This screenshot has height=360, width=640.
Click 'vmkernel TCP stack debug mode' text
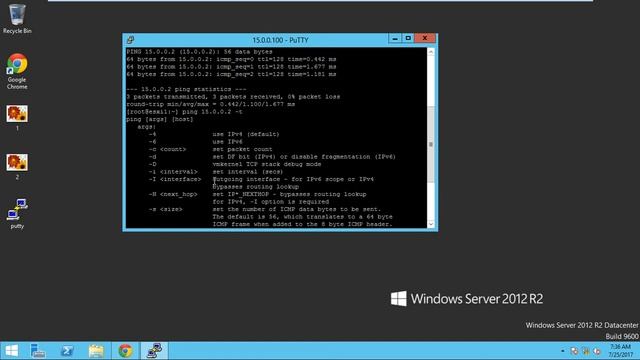(267, 164)
